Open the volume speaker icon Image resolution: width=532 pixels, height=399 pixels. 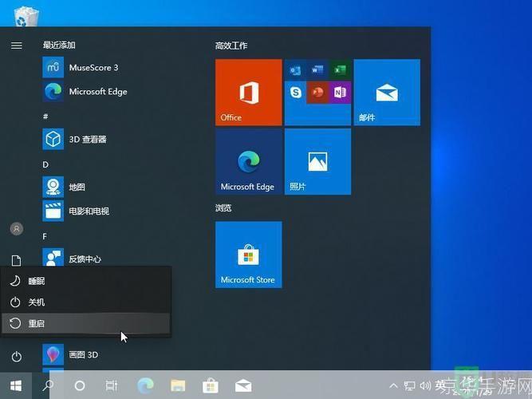click(425, 385)
